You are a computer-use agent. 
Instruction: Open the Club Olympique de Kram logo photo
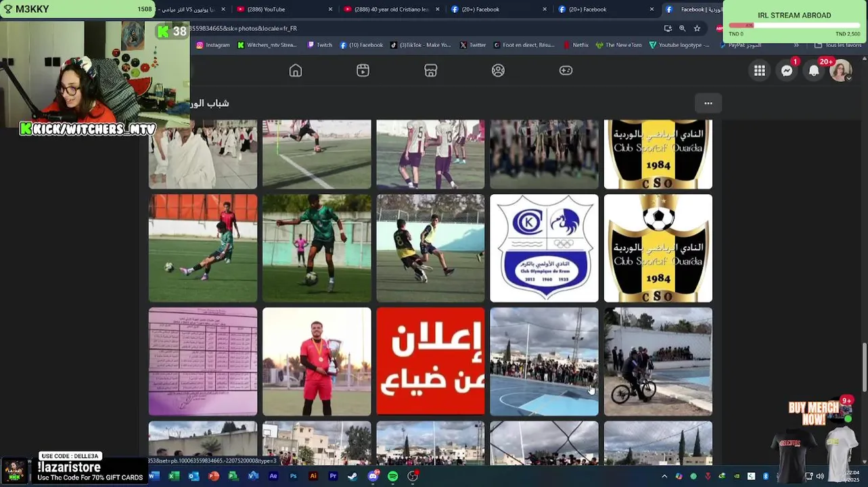coord(544,248)
